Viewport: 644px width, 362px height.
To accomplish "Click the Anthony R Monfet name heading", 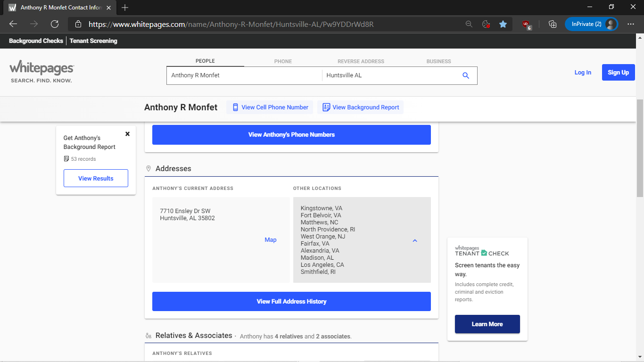I will [x=181, y=107].
